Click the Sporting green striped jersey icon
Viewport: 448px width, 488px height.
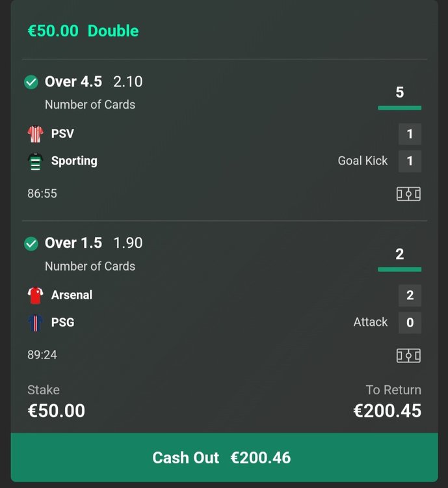36,161
